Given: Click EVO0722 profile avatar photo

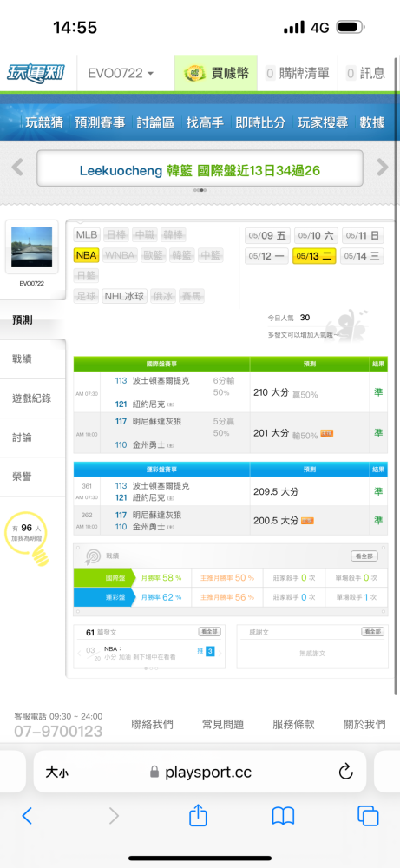Looking at the screenshot, I should [31, 247].
